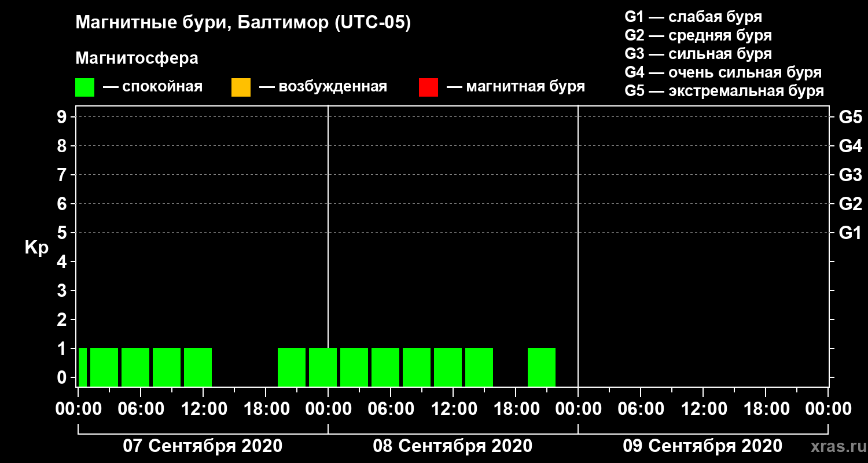Click the '— возбужденная' legend label
Image resolution: width=868 pixels, height=463 pixels.
[323, 87]
